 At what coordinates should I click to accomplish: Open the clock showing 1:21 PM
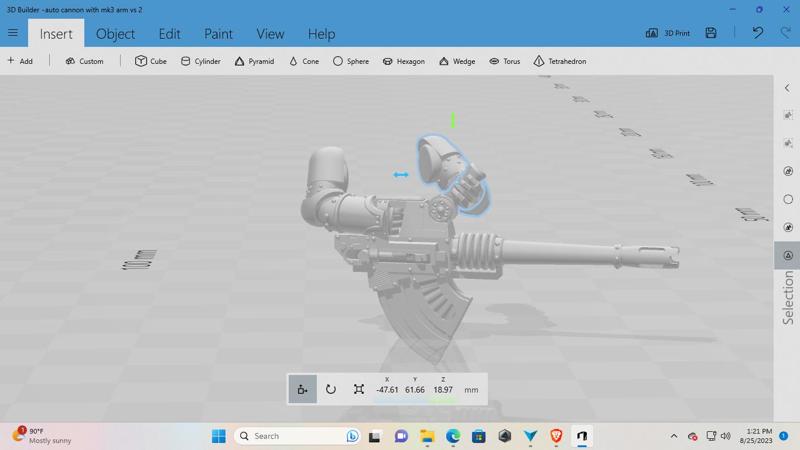[x=756, y=436]
